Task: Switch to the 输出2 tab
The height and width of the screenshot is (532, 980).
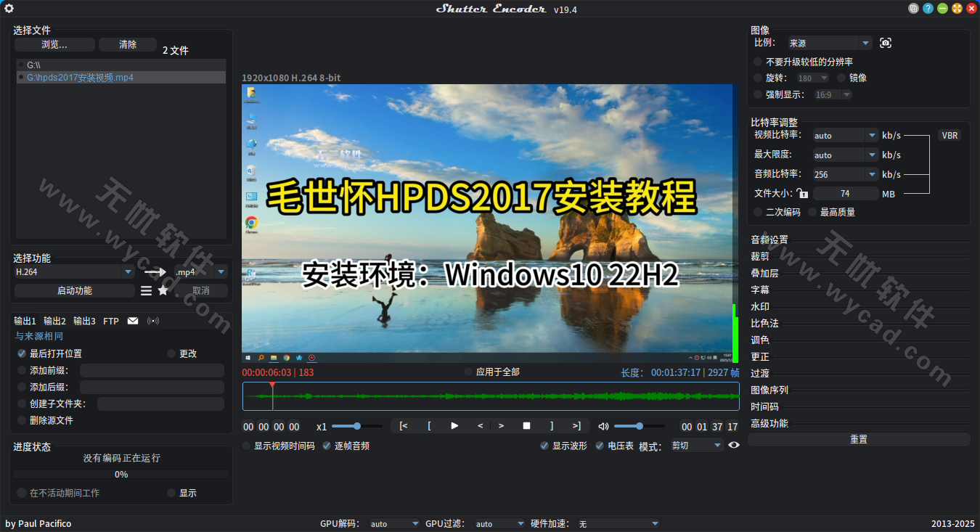Action: pos(54,321)
